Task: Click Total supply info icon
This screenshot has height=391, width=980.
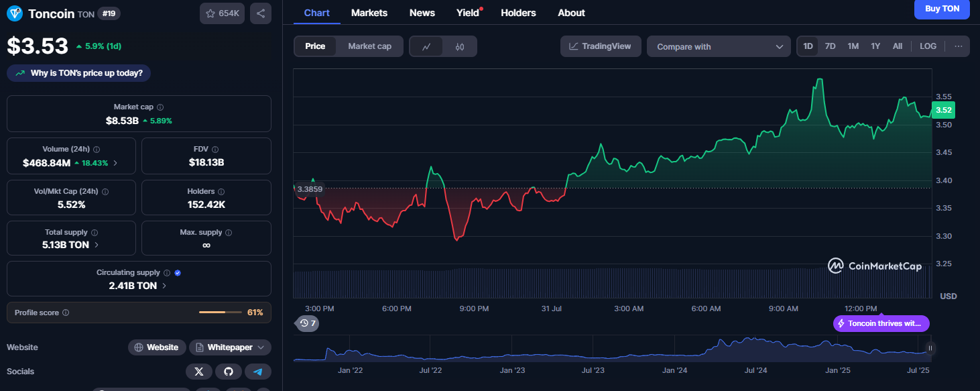Action: pyautogui.click(x=95, y=233)
